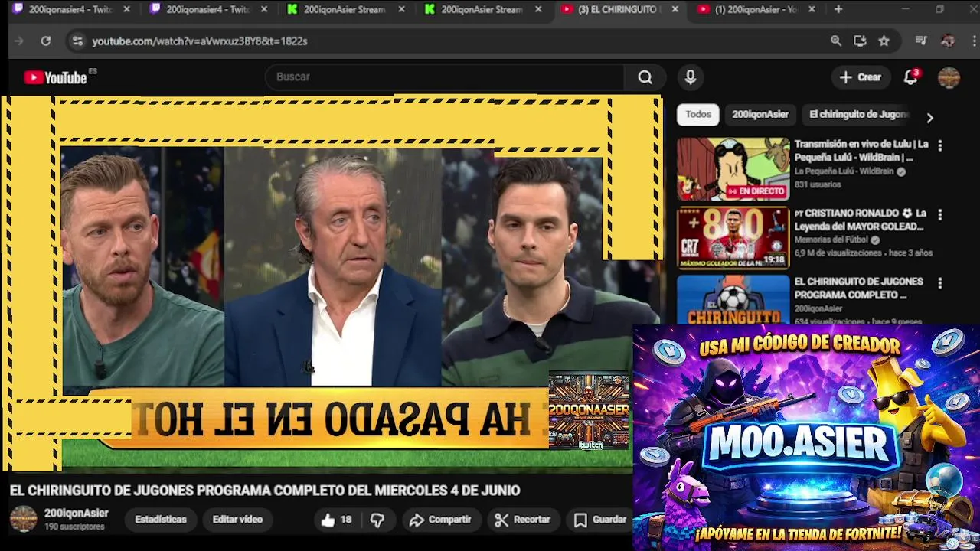The height and width of the screenshot is (551, 980).
Task: Start voice search with microphone icon
Action: [x=691, y=77]
